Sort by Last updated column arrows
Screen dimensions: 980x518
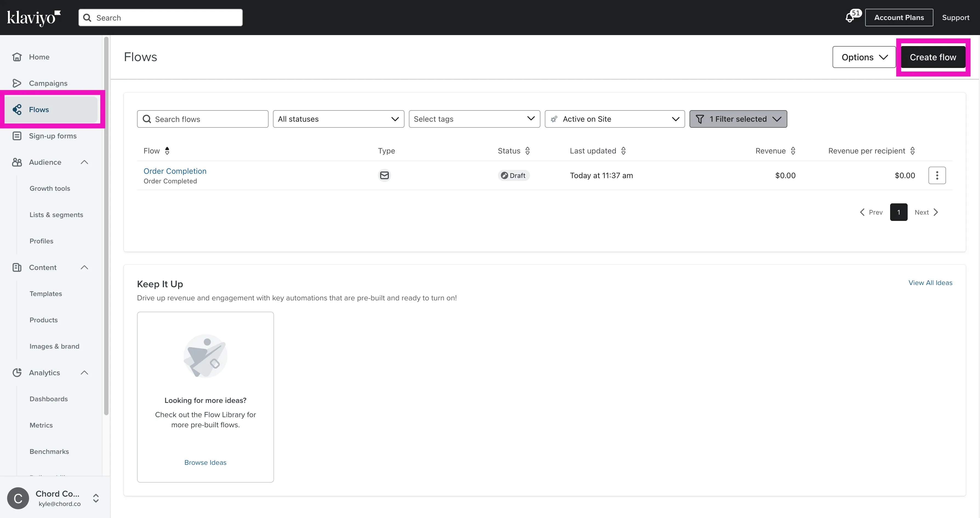(623, 151)
